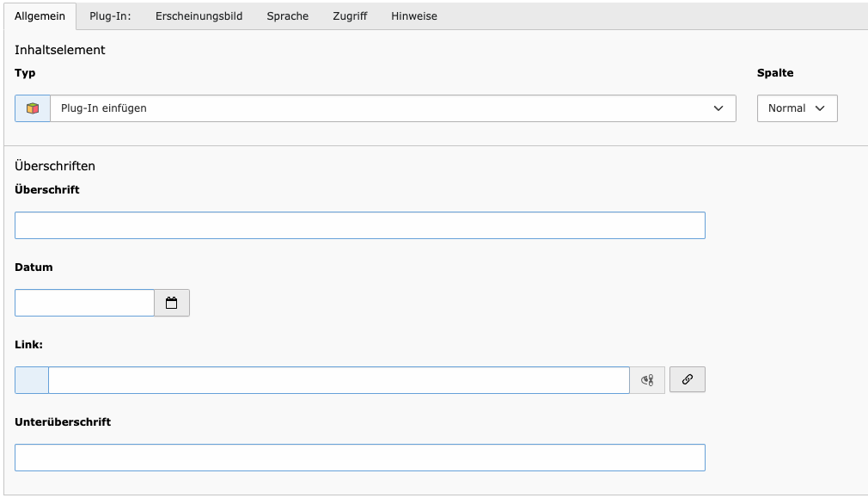Click the bold Spalte field label
Viewport: 868px width, 498px height.
point(774,73)
